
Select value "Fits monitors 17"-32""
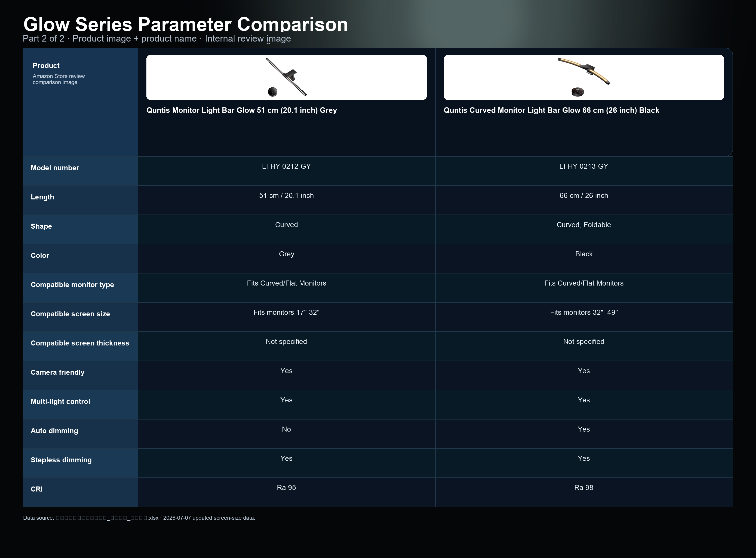pos(286,312)
